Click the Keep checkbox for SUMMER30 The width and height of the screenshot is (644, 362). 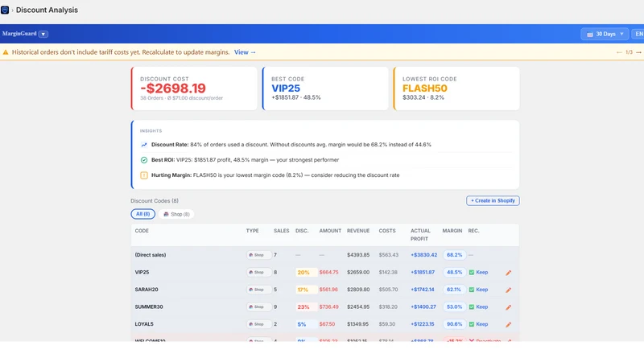pos(472,306)
